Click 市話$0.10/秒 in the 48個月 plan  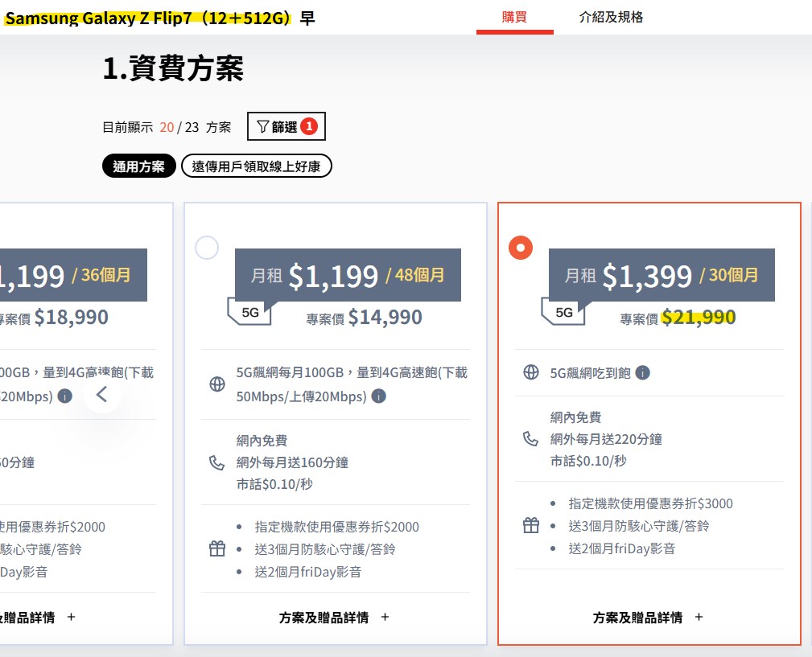(x=274, y=484)
